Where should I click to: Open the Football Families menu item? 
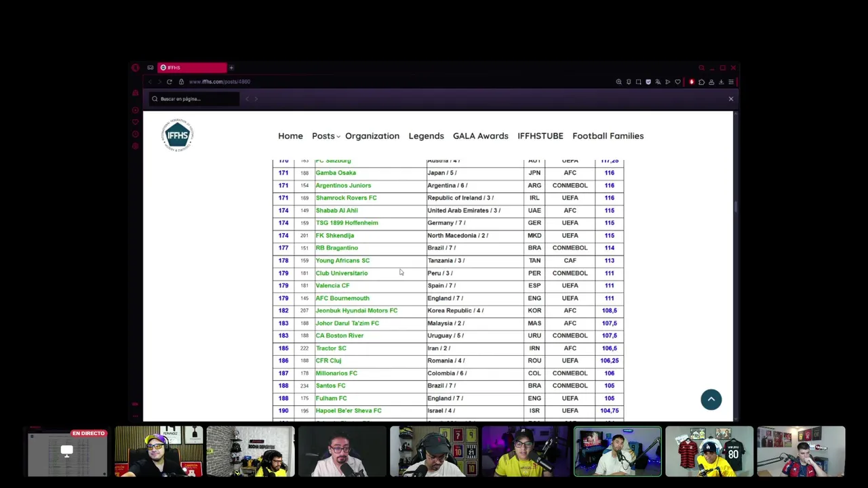[x=608, y=136]
